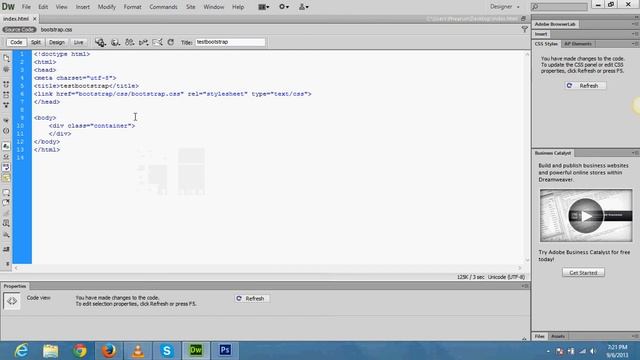Click Collapse Full Tag icon

(x=6, y=84)
